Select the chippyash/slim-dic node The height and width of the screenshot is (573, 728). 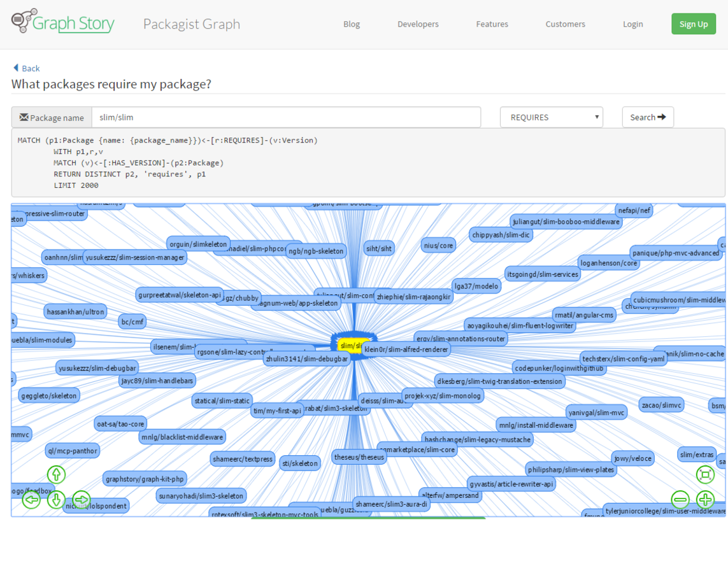point(501,235)
